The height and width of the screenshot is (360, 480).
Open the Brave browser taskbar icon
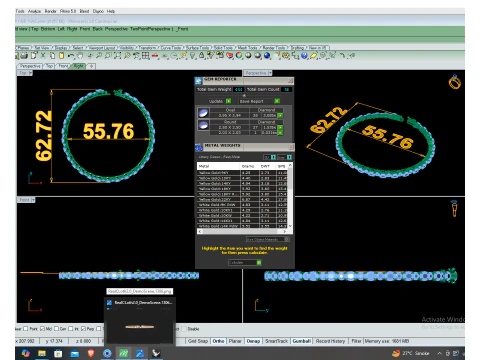[x=91, y=353]
